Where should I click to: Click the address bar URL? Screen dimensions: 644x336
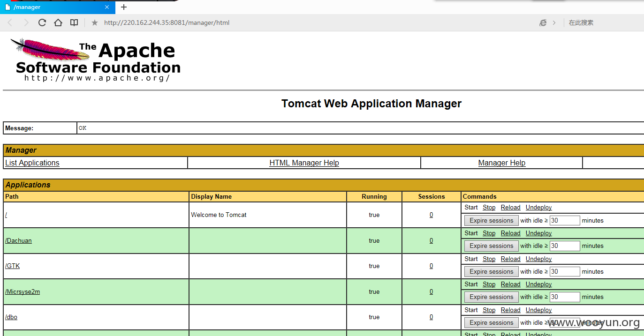pos(167,22)
